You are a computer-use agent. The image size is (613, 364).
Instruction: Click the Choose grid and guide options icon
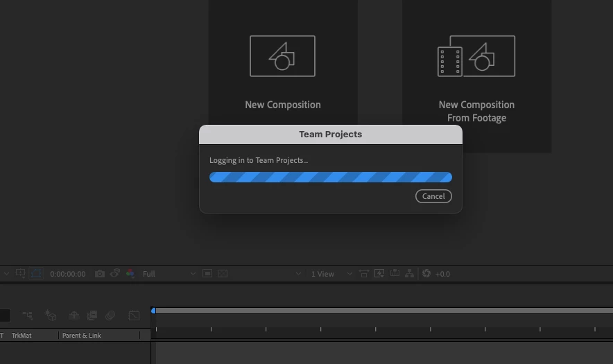[20, 274]
